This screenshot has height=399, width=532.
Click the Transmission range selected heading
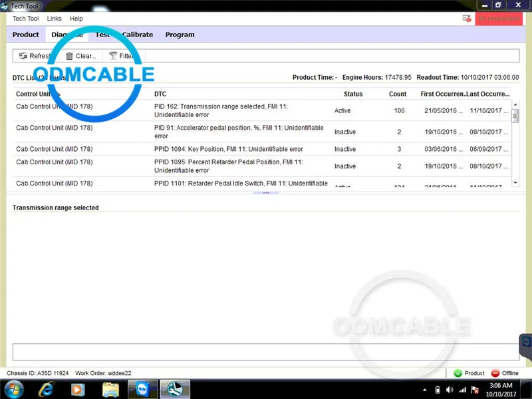[x=56, y=207]
